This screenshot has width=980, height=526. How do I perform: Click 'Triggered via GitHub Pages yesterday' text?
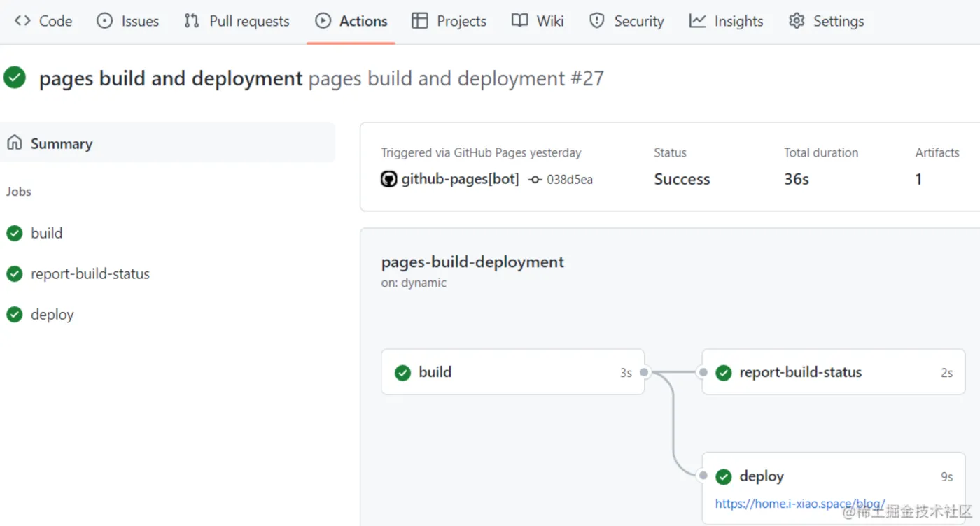pos(481,152)
